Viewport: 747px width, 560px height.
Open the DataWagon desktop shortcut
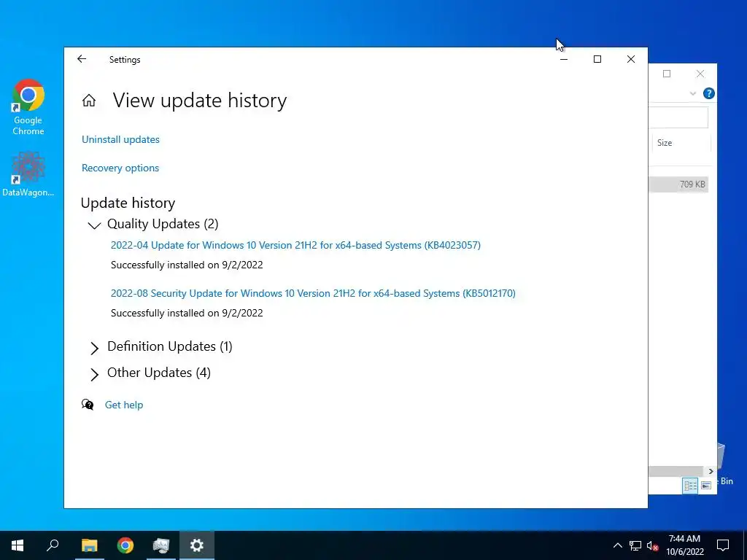coord(28,174)
